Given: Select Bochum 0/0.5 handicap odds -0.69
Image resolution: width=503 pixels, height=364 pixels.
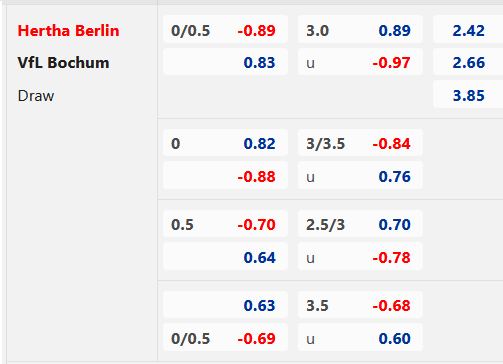Looking at the screenshot, I should (225, 338).
